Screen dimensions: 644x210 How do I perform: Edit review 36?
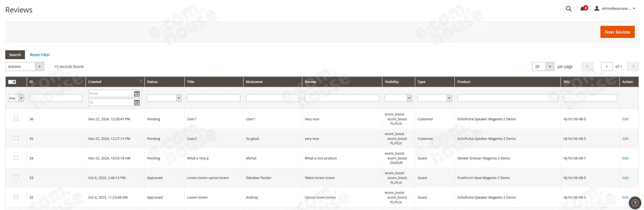tap(625, 119)
